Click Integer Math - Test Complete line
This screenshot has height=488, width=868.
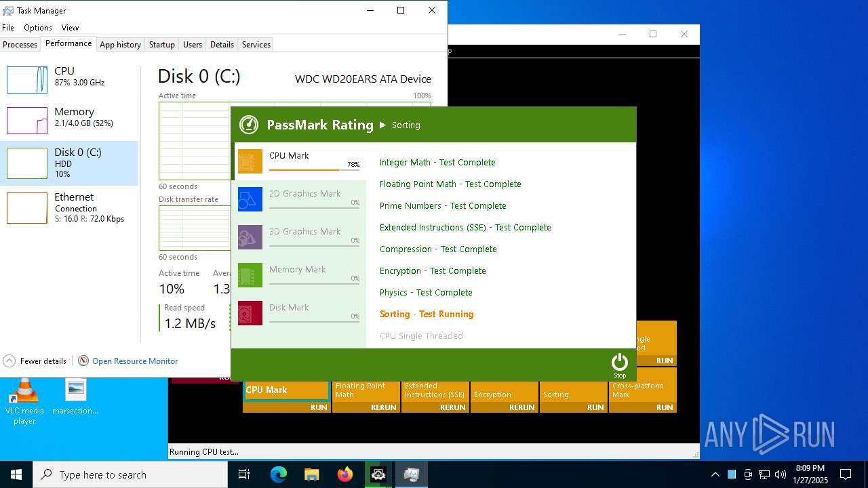tap(437, 162)
